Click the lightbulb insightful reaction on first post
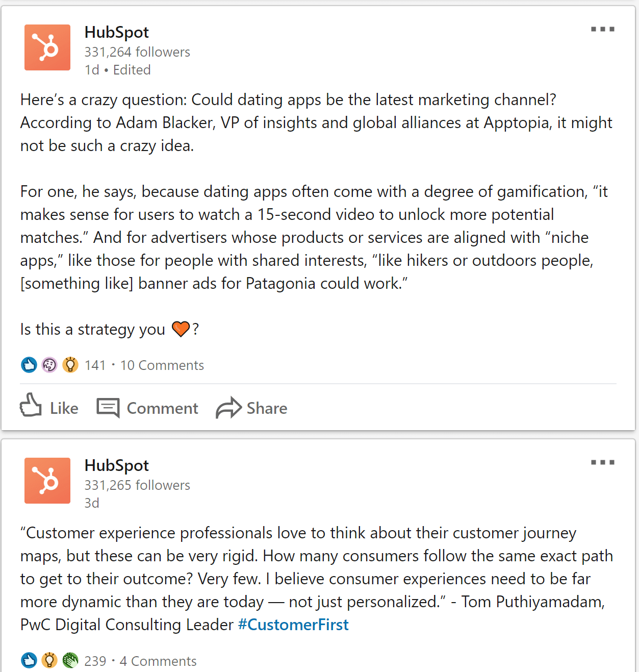 [70, 365]
